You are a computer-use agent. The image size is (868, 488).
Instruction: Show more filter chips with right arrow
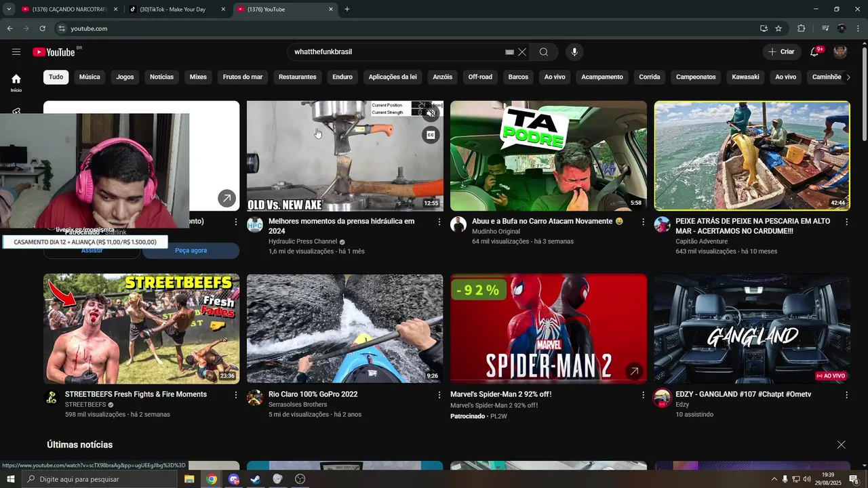[x=848, y=77]
